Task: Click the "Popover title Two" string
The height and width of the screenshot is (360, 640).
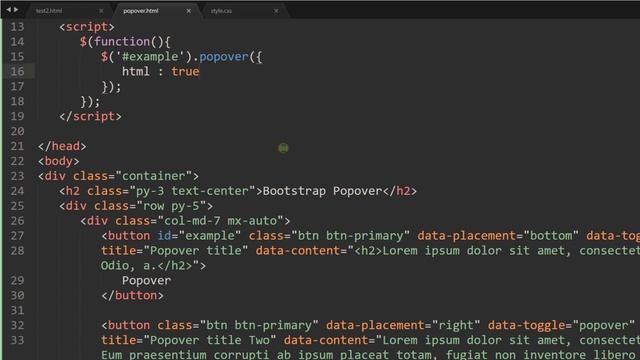Action: click(209, 340)
